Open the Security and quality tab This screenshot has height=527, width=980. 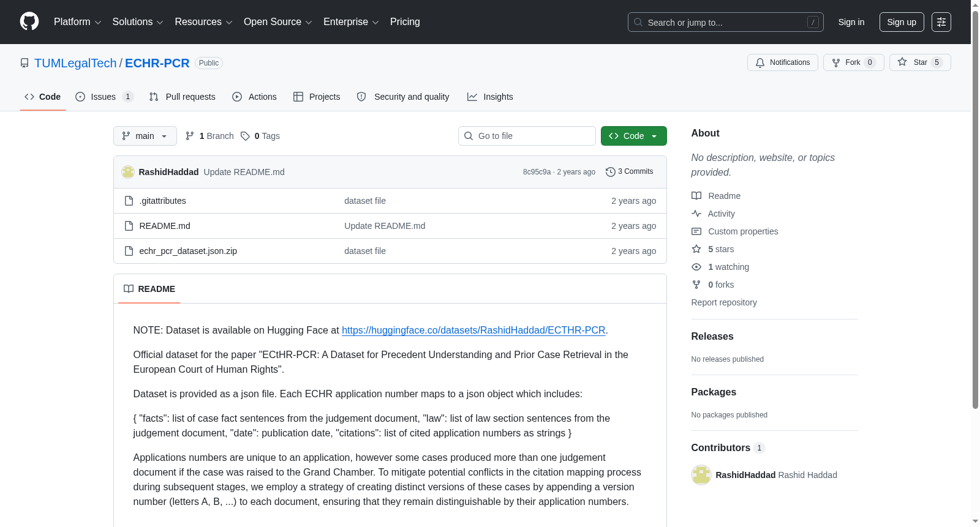coord(403,97)
